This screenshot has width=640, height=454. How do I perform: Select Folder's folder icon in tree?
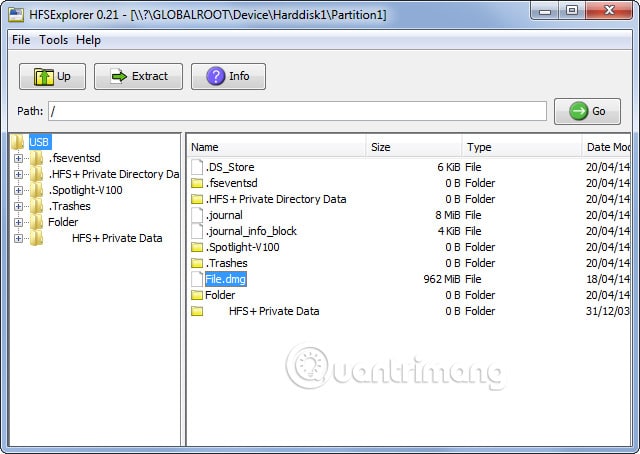pyautogui.click(x=37, y=222)
